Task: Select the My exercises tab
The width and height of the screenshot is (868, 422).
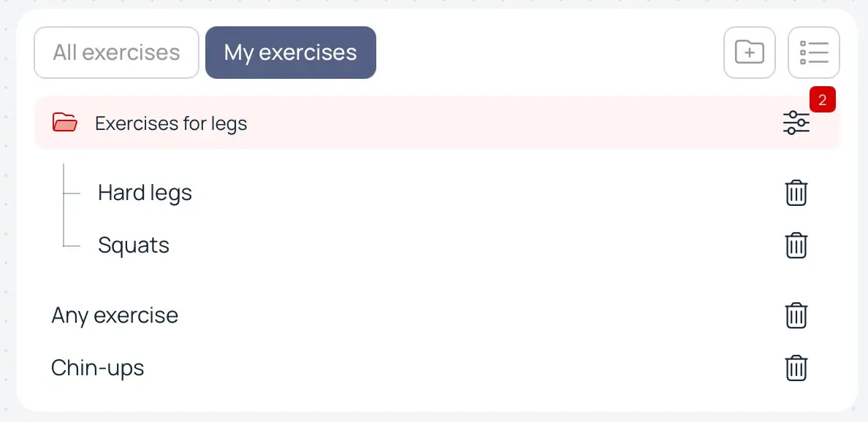Action: coord(290,52)
